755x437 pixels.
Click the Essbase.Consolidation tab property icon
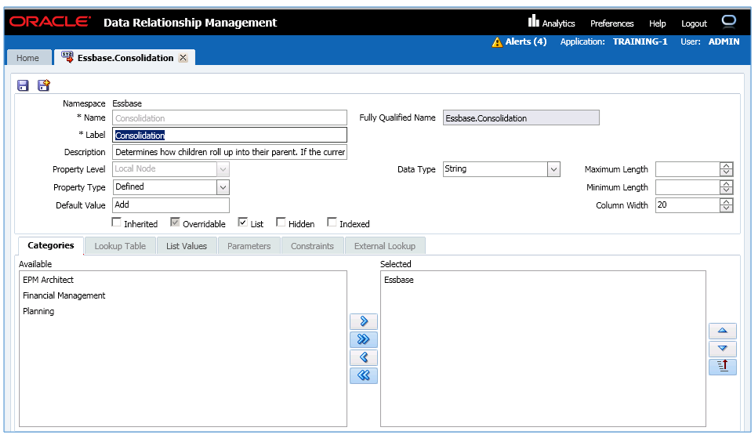(x=67, y=57)
